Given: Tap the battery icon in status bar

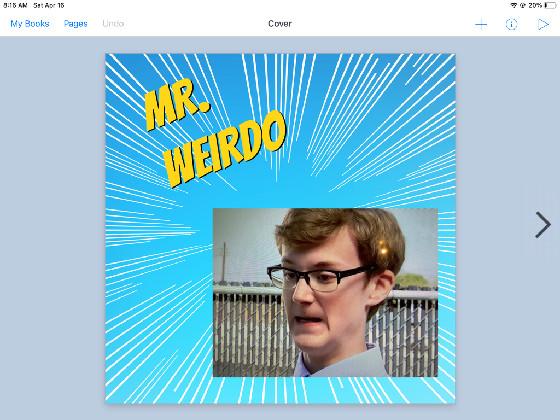Looking at the screenshot, I should click(x=550, y=5).
